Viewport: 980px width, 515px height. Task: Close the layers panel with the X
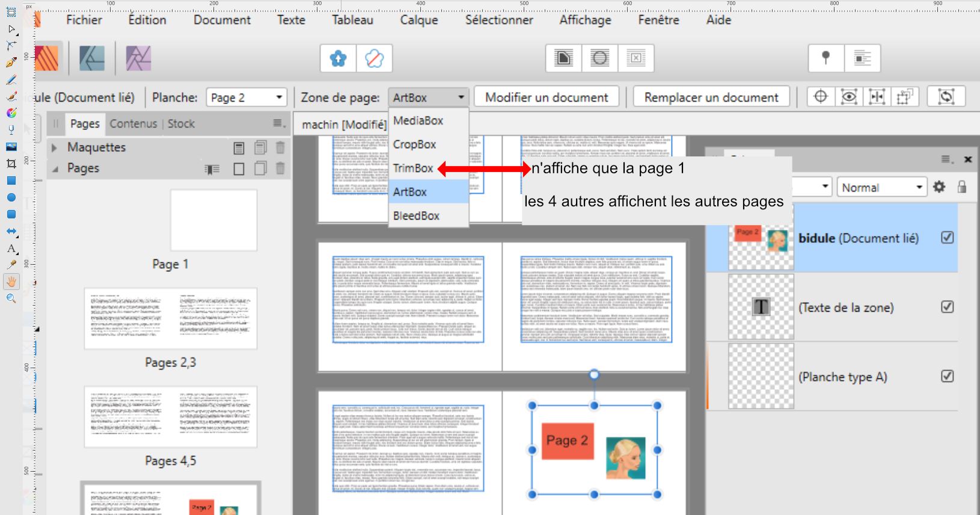pyautogui.click(x=968, y=159)
